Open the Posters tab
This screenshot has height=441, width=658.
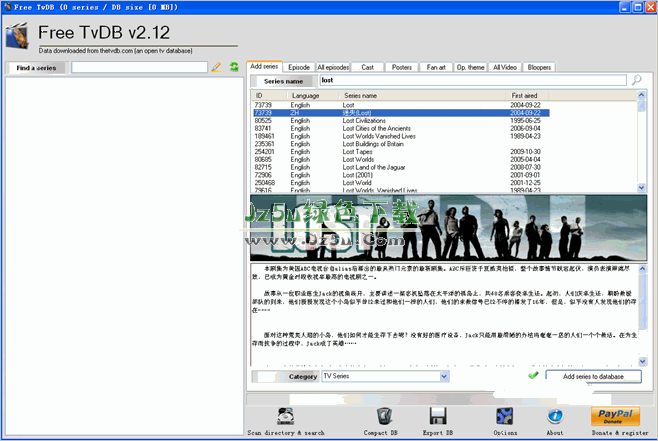pyautogui.click(x=402, y=67)
